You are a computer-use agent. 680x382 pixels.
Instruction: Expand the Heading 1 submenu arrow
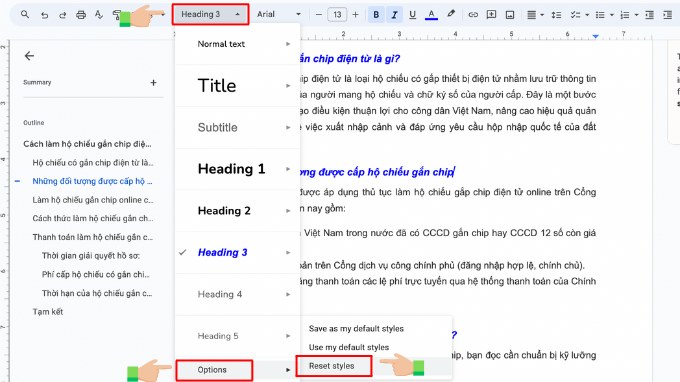[288, 169]
